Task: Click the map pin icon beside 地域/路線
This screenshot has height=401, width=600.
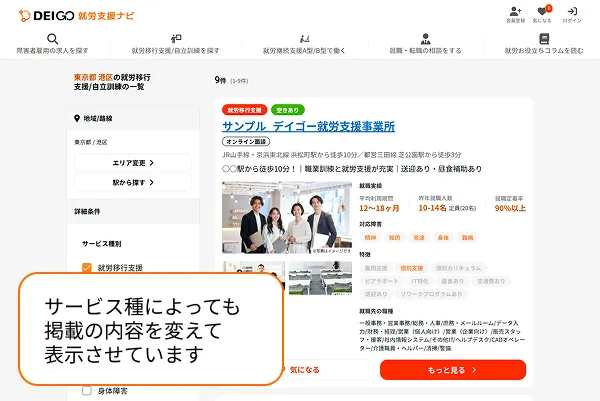Action: click(77, 118)
